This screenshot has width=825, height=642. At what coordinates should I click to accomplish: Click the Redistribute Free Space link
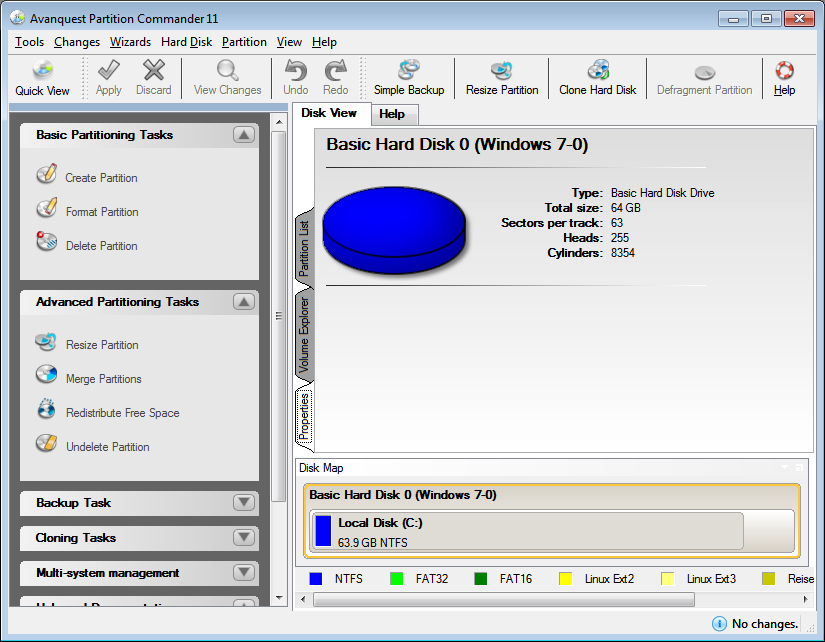[x=123, y=413]
